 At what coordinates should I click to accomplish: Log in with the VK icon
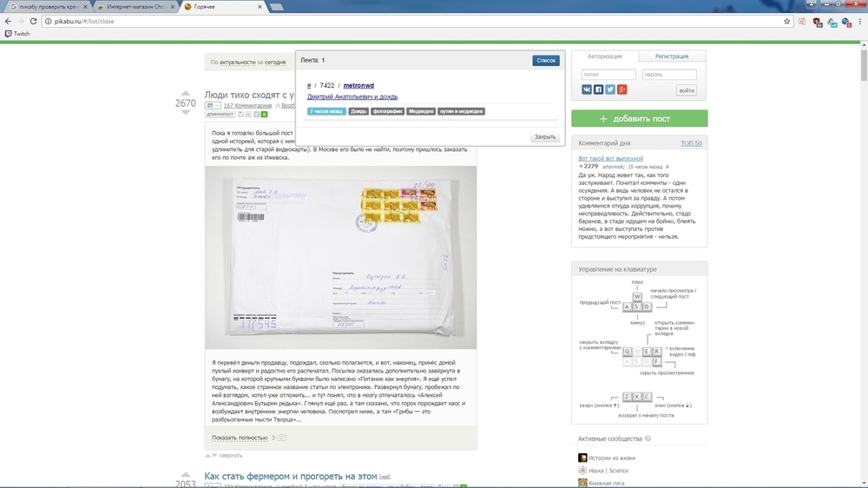[x=586, y=89]
